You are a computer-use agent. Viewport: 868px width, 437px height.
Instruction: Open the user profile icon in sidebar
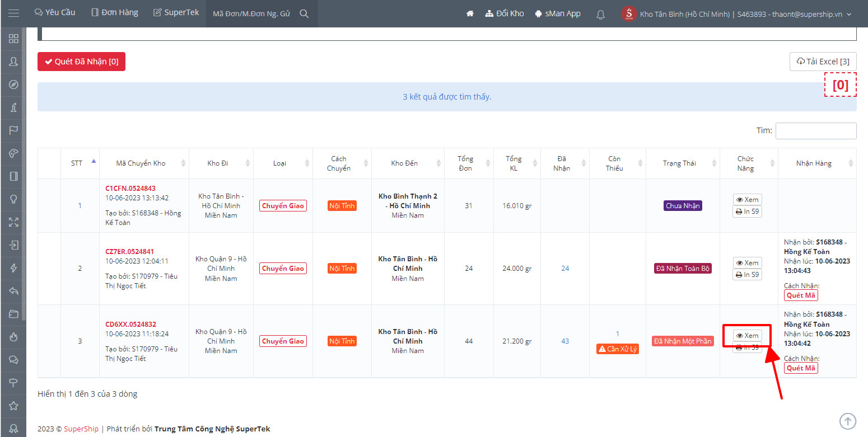pyautogui.click(x=13, y=62)
